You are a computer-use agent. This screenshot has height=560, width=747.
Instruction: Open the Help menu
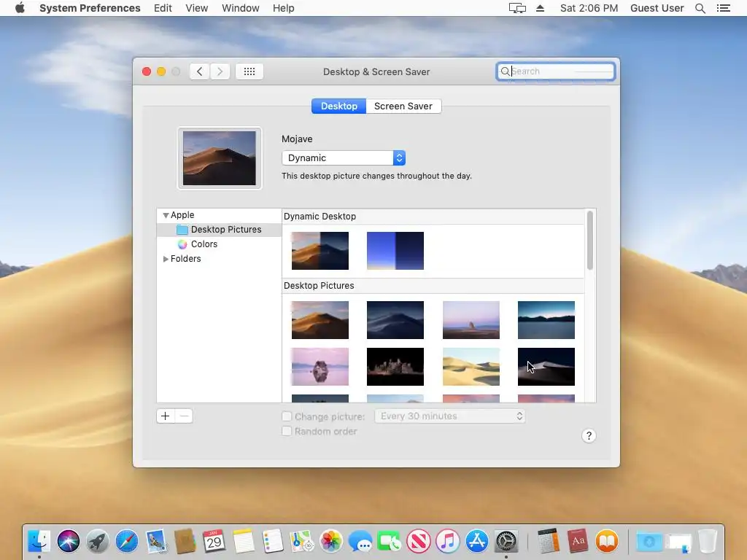pyautogui.click(x=284, y=8)
